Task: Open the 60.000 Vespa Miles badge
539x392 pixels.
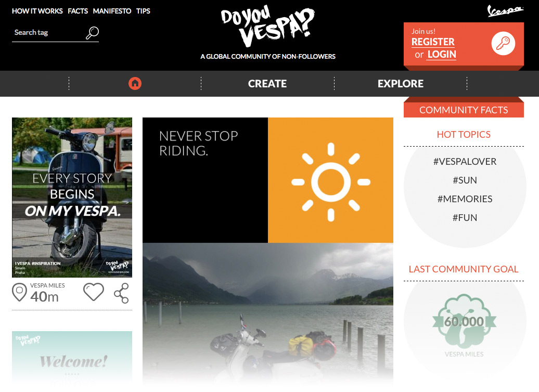Action: coord(464,322)
